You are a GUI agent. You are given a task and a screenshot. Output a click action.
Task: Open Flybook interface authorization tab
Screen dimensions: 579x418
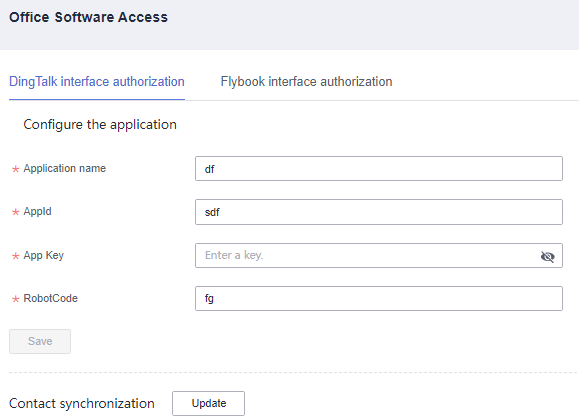(x=306, y=82)
